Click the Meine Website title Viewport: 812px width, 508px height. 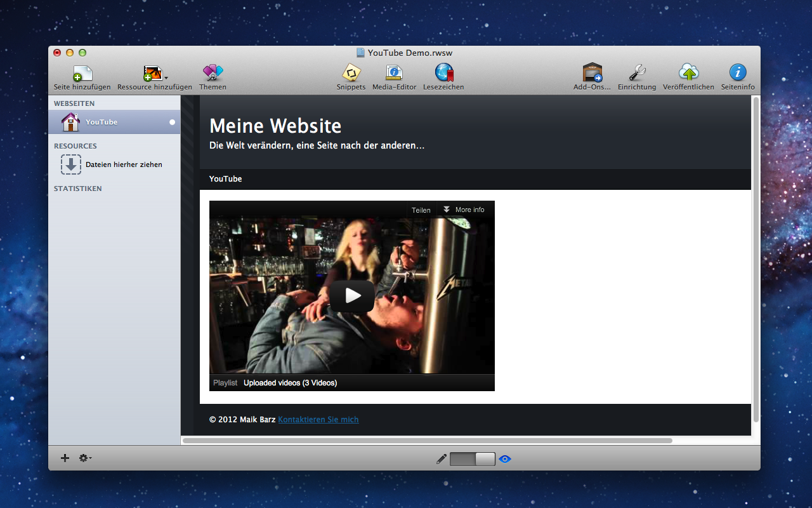click(x=275, y=126)
